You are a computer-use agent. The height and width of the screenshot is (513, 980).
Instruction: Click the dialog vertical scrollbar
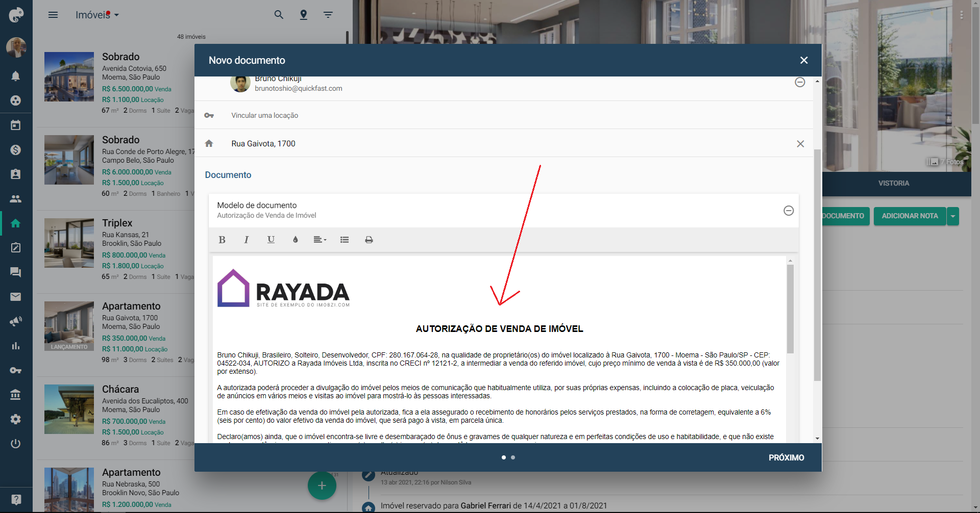817,265
